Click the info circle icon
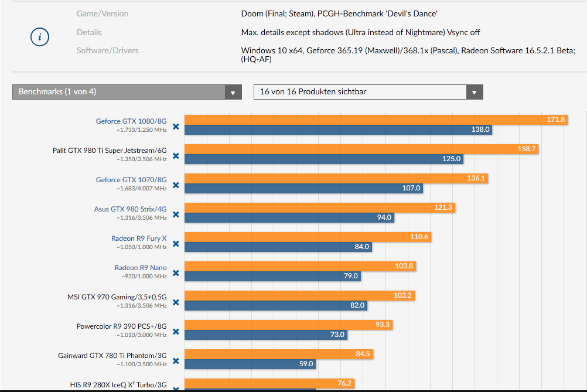Screen dimensions: 587x392 (39, 38)
